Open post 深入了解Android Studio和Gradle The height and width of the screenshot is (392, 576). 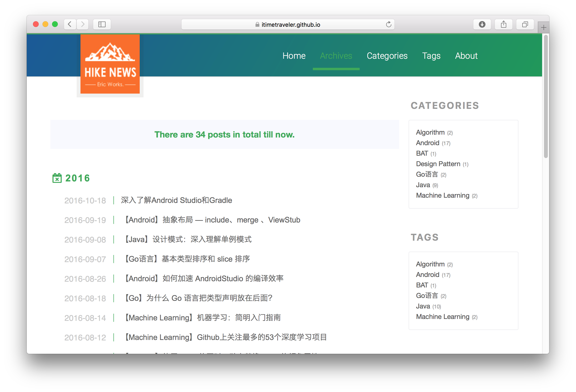coord(176,200)
